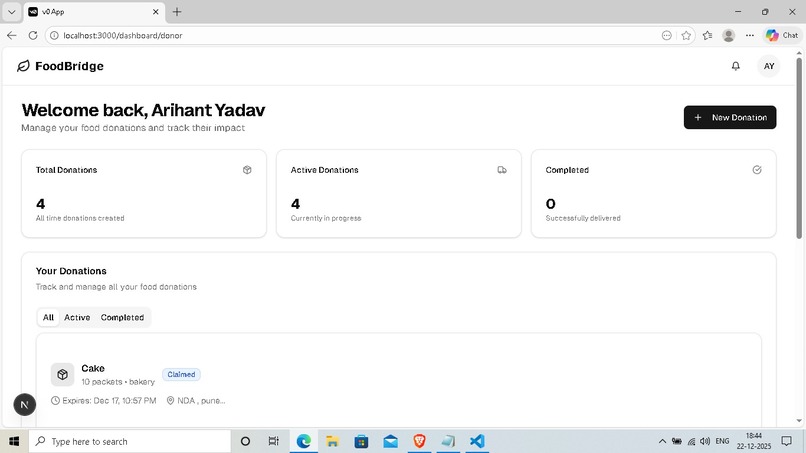806x453 pixels.
Task: Open Brave browser from taskbar
Action: point(419,441)
